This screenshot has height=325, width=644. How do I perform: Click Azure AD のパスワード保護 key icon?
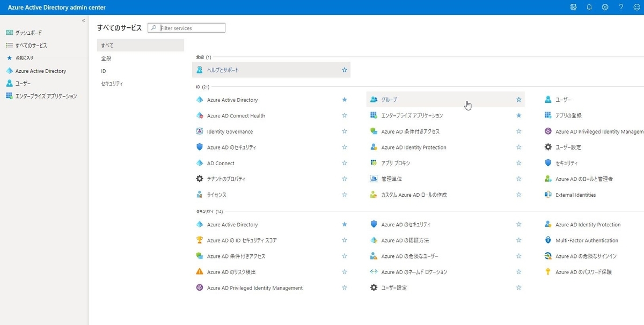point(548,272)
